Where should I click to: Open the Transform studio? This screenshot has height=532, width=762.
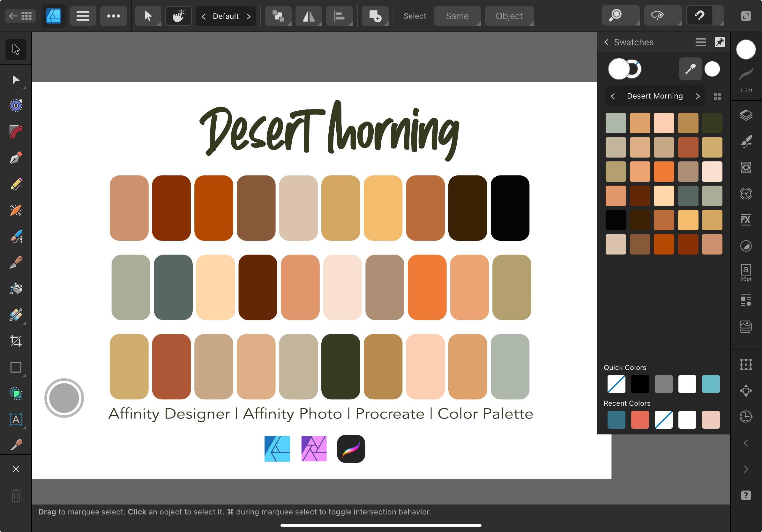point(746,365)
